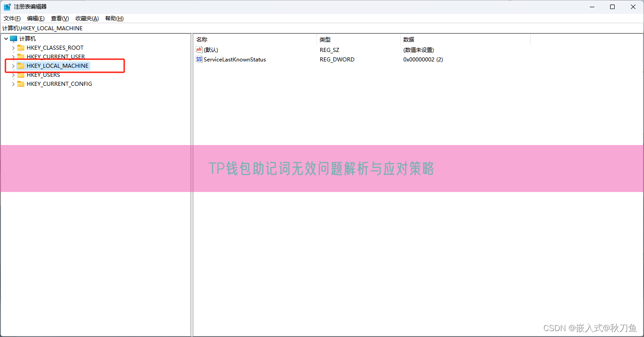Click the REG_DWORD type cell
This screenshot has height=337, width=644.
[337, 60]
